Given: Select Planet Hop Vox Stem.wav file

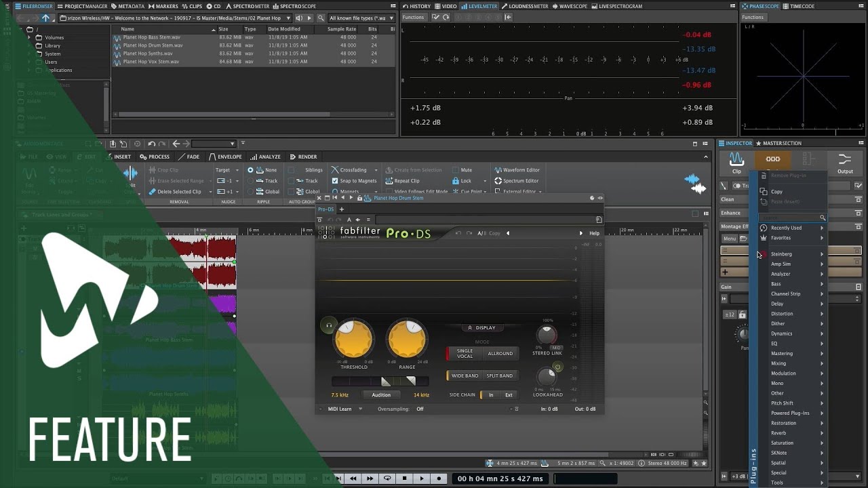Looking at the screenshot, I should coord(151,62).
